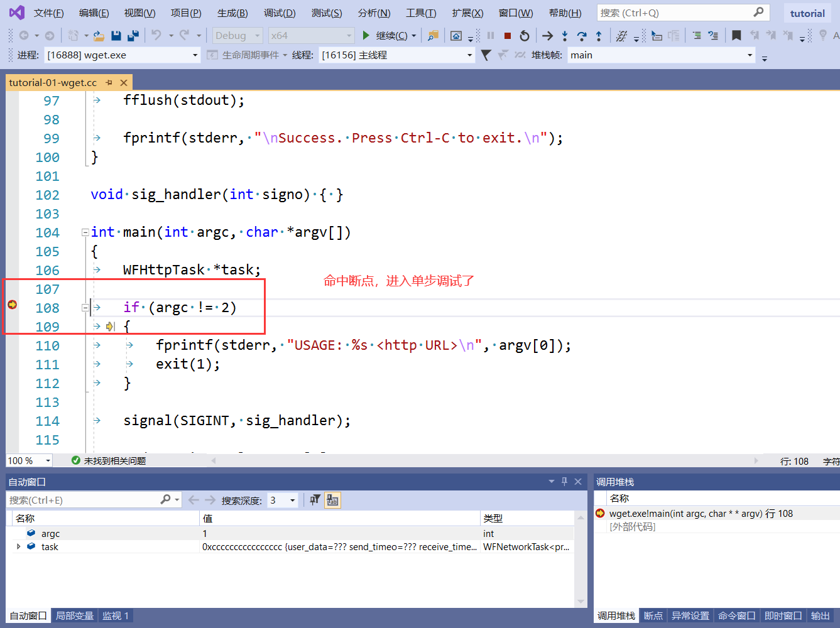Open the 100 % zoom dropdown
This screenshot has width=840, height=628.
click(x=48, y=461)
